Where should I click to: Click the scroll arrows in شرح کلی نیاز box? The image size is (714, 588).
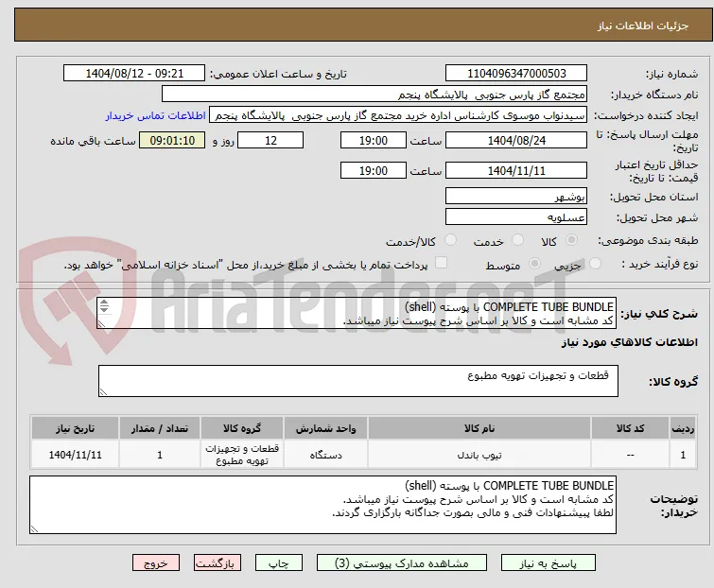click(104, 306)
